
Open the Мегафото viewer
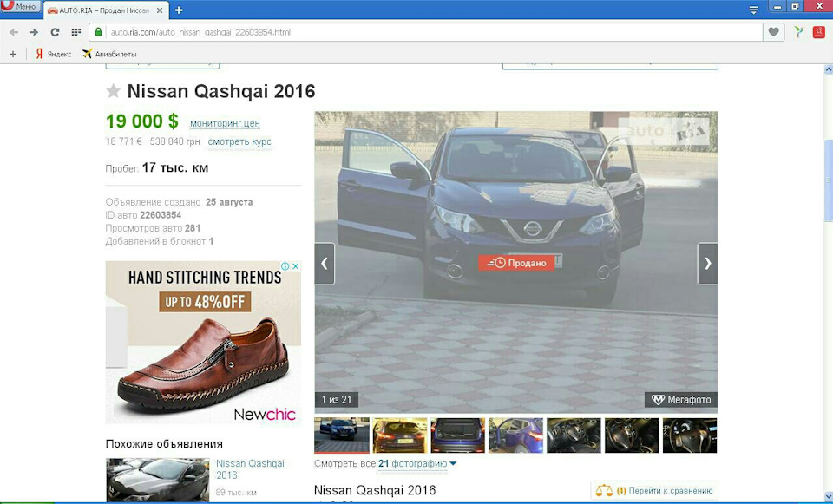coord(681,399)
